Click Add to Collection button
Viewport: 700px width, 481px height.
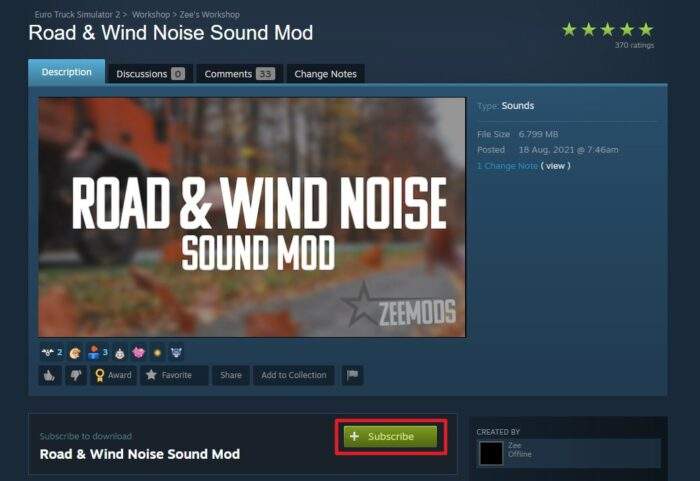coord(294,375)
